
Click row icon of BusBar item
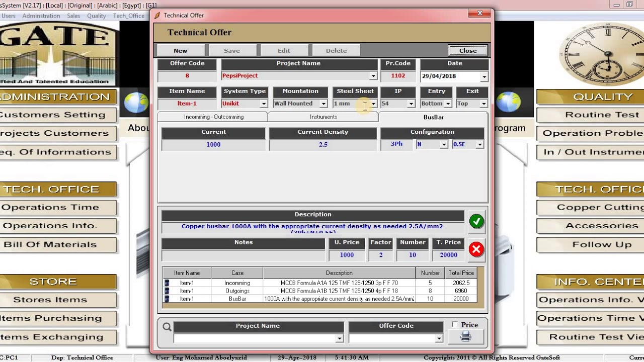click(167, 299)
